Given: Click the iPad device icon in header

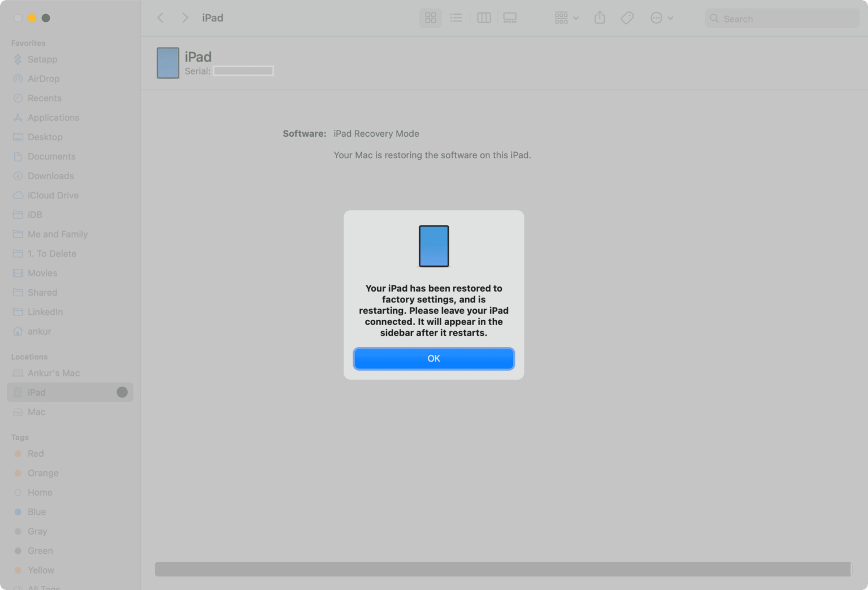Looking at the screenshot, I should [168, 63].
